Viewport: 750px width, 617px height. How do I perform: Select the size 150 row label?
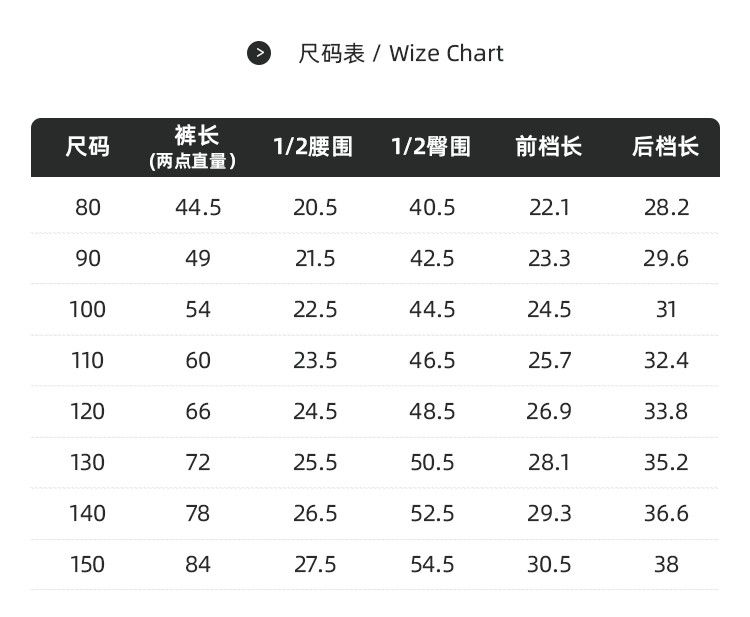tap(88, 564)
